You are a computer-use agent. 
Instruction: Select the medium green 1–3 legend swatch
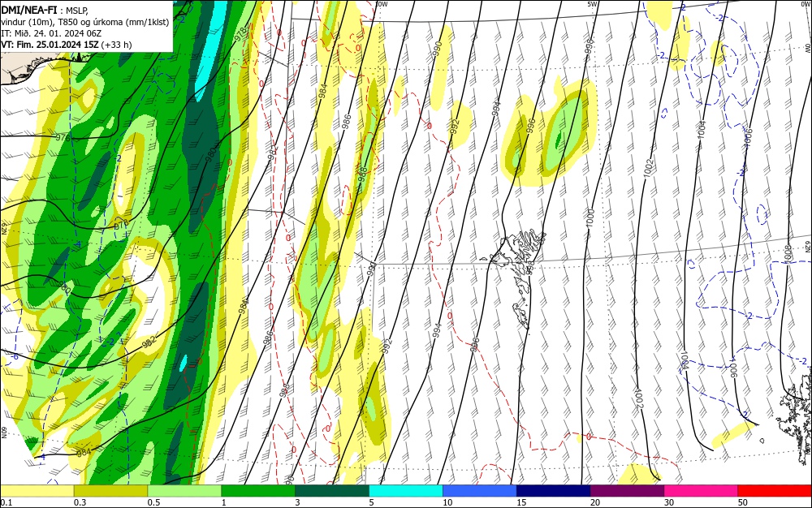pyautogui.click(x=258, y=491)
